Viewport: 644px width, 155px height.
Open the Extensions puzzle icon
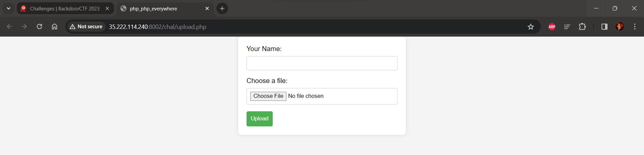(582, 27)
